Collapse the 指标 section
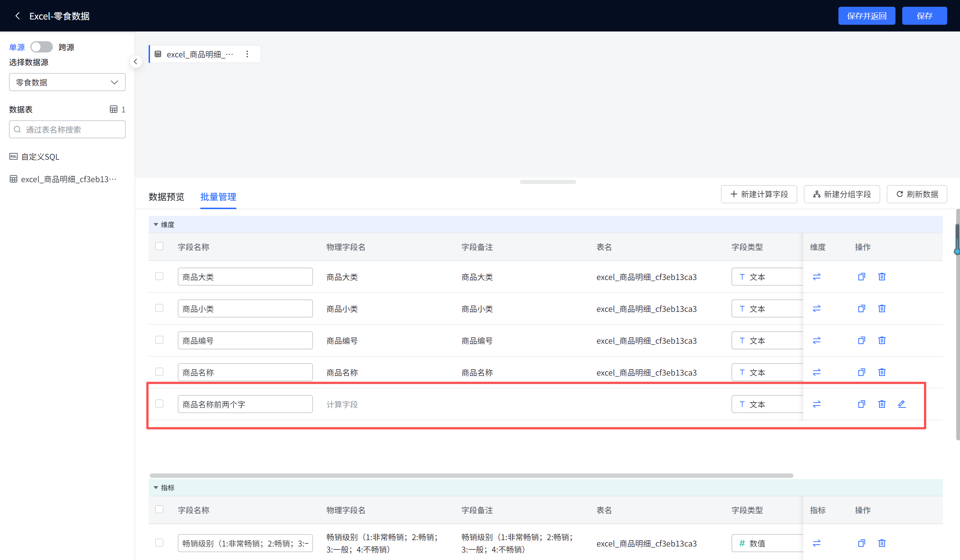Image resolution: width=960 pixels, height=560 pixels. click(156, 488)
